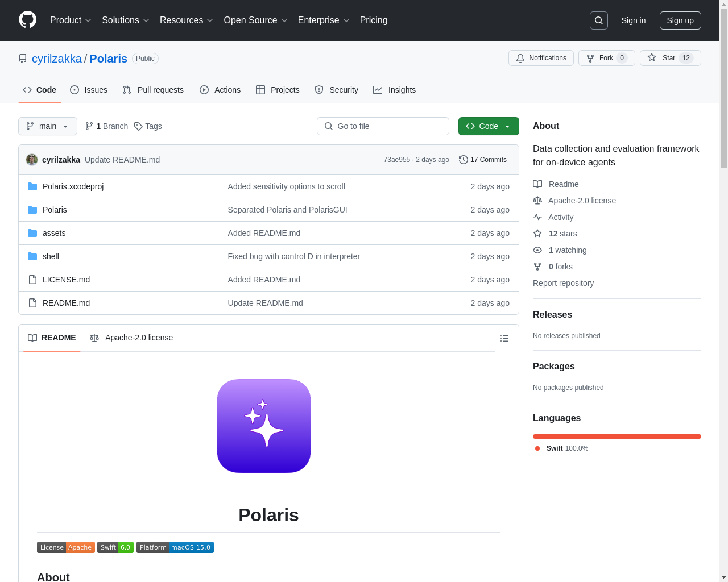Click the Sign up button

coord(680,20)
